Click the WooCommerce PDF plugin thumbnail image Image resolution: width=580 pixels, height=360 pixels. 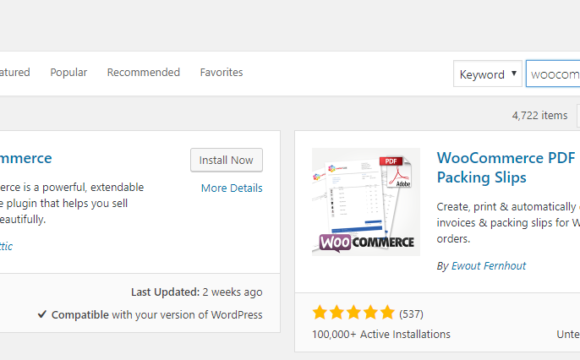pos(366,202)
